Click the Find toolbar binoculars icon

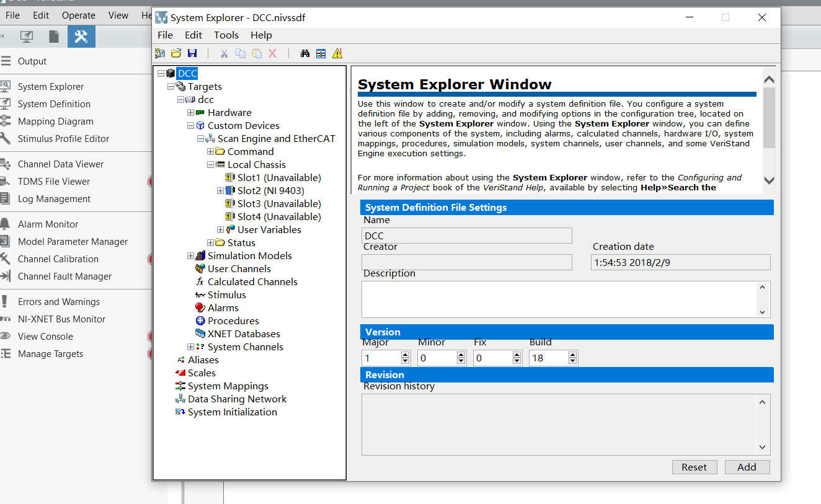(304, 53)
